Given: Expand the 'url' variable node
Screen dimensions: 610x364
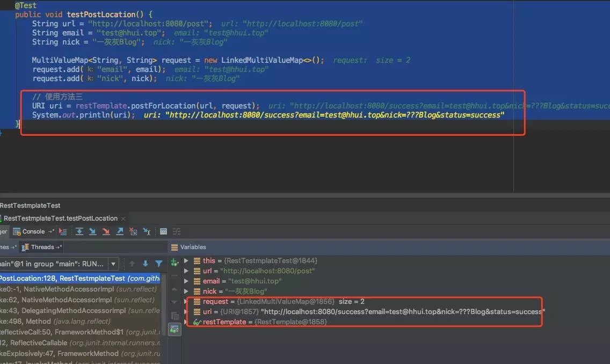Looking at the screenshot, I should click(186, 271).
